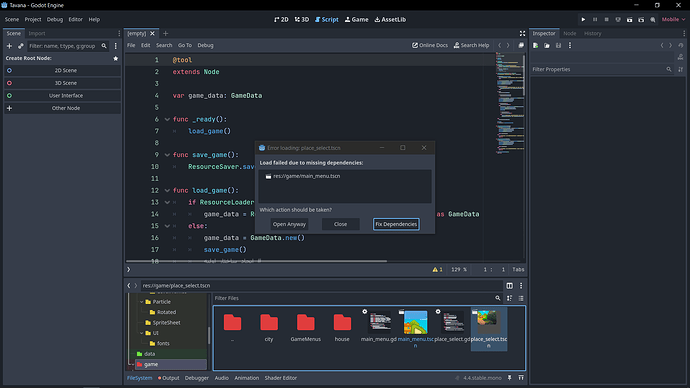Viewport: 690px width, 388px height.
Task: Switch to Game workspace
Action: click(356, 19)
